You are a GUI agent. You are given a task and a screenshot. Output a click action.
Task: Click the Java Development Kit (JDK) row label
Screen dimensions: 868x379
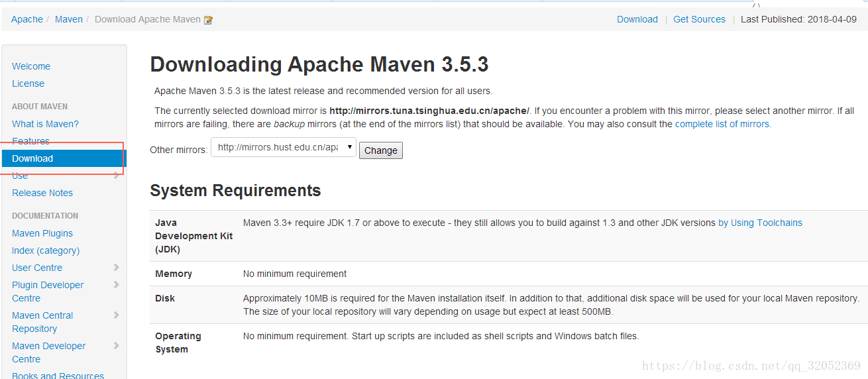[x=193, y=236]
